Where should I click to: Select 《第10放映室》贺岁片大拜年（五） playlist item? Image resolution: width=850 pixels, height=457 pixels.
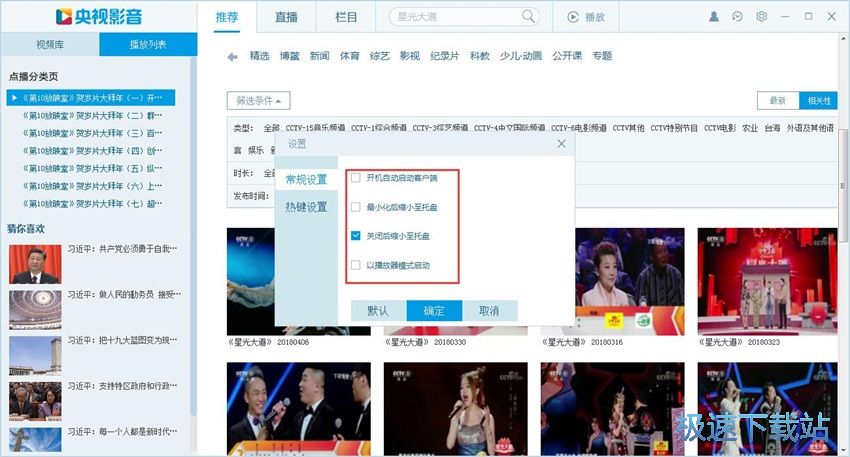[x=92, y=169]
